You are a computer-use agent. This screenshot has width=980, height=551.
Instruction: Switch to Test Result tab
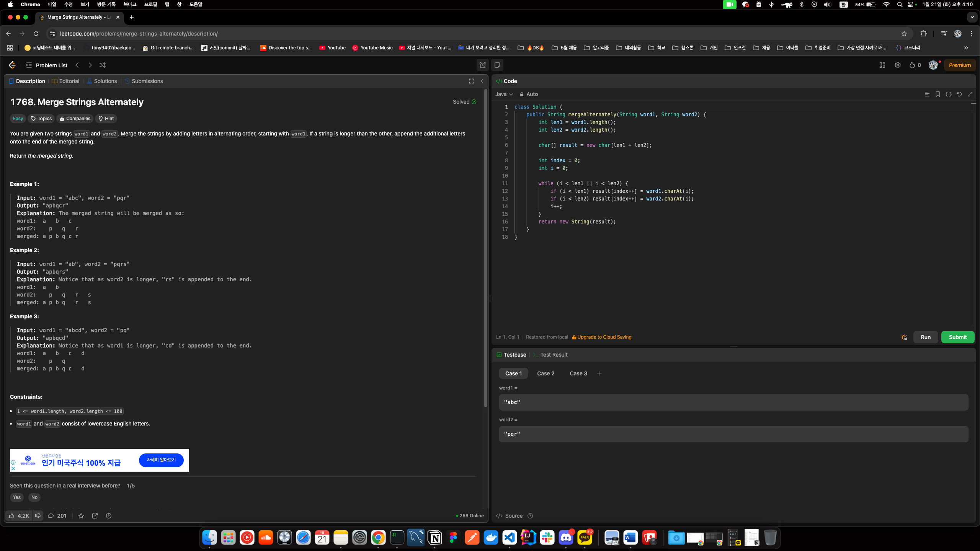click(550, 355)
